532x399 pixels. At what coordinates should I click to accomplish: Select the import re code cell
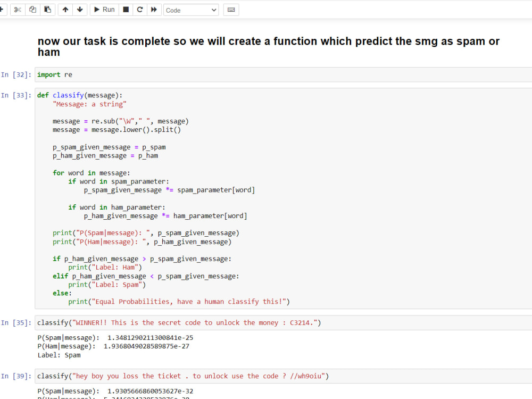pyautogui.click(x=160, y=74)
